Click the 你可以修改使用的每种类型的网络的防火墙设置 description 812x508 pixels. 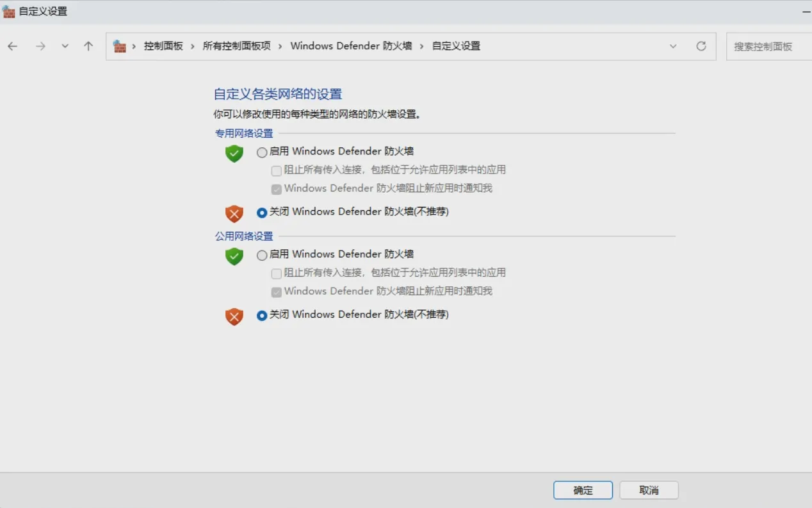pos(317,115)
